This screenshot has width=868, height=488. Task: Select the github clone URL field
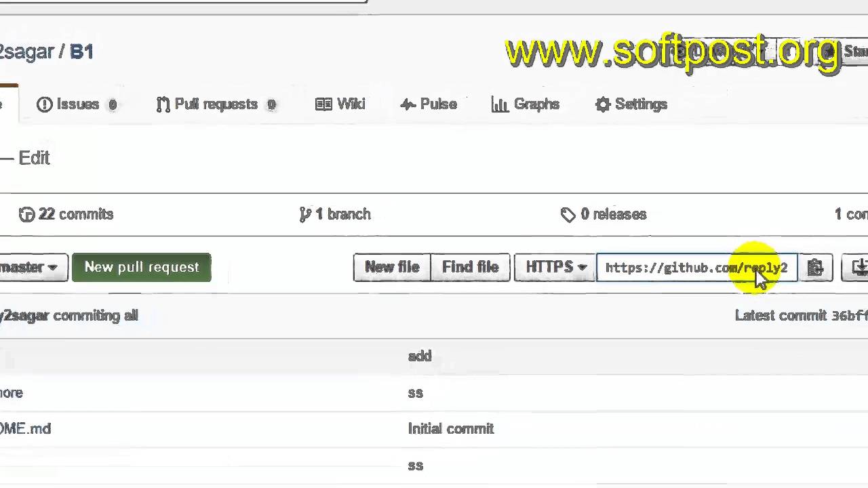697,268
